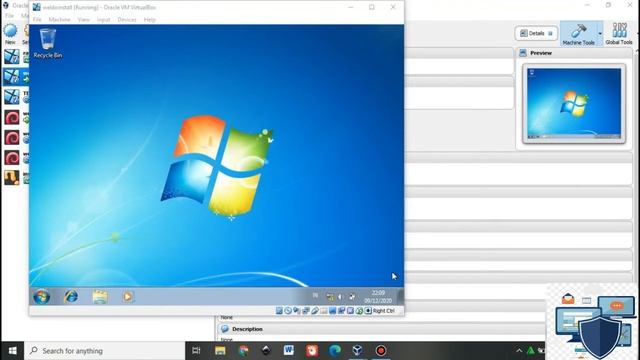Open Recycle Bin on the Windows 7 desktop

(48, 43)
